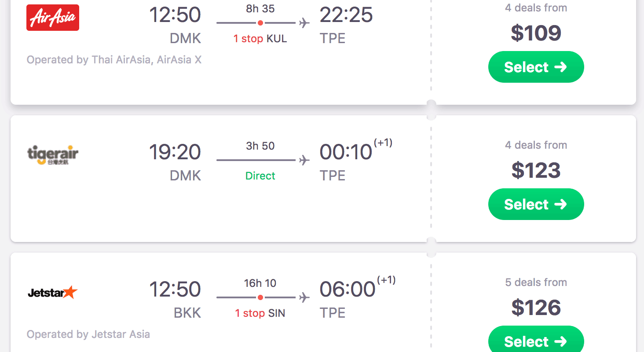The height and width of the screenshot is (352, 644).
Task: Click the red SIN stopover dot
Action: tap(260, 297)
